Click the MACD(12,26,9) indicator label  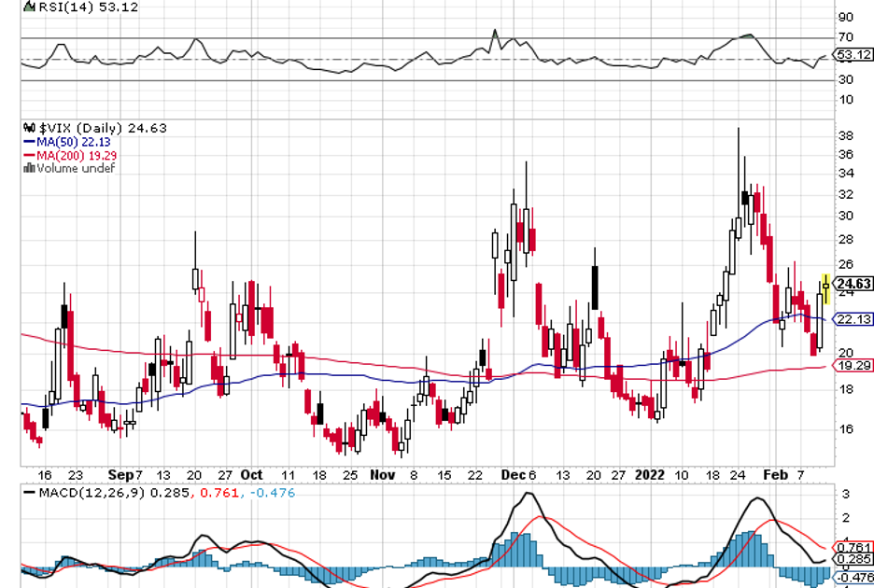click(x=85, y=490)
